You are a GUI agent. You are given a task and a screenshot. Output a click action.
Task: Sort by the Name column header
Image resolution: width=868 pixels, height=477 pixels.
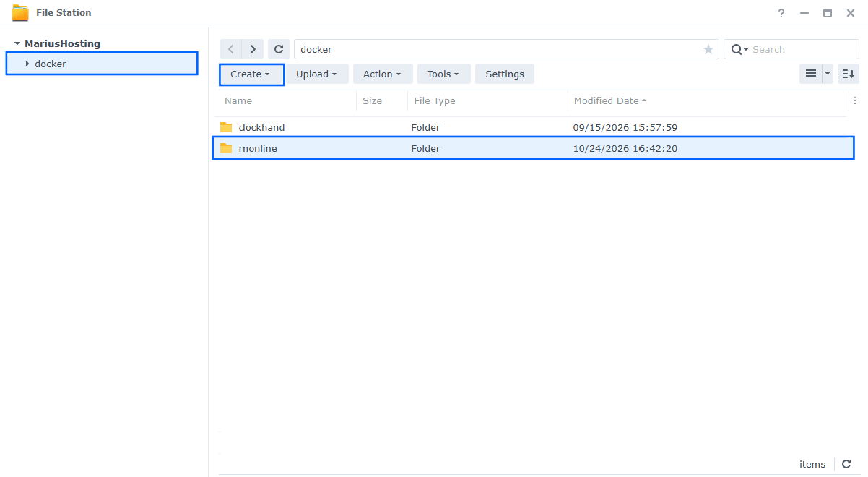click(x=238, y=101)
